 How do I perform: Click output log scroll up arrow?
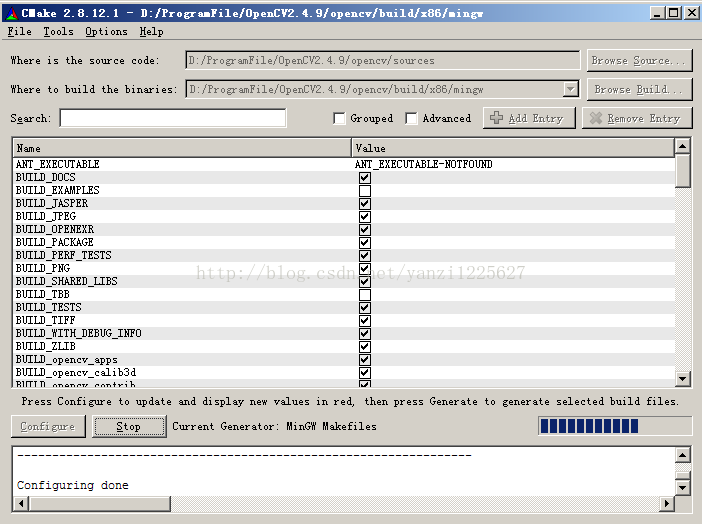point(682,456)
